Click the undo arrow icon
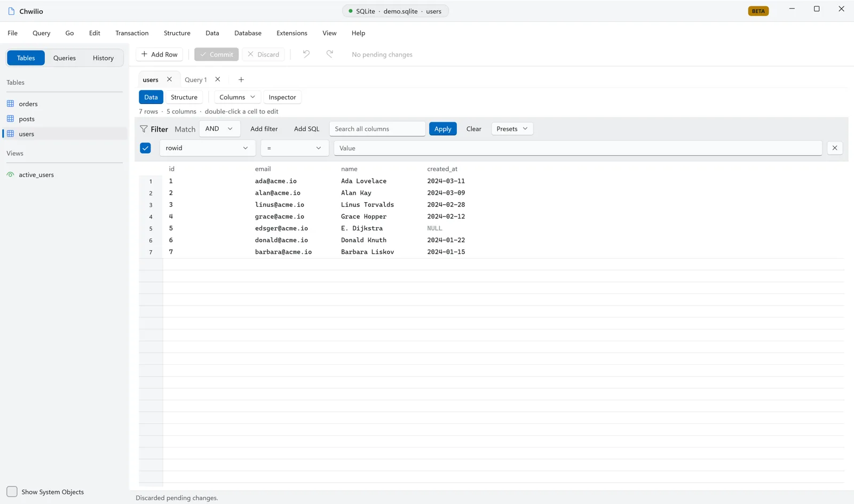The image size is (854, 504). (x=306, y=54)
